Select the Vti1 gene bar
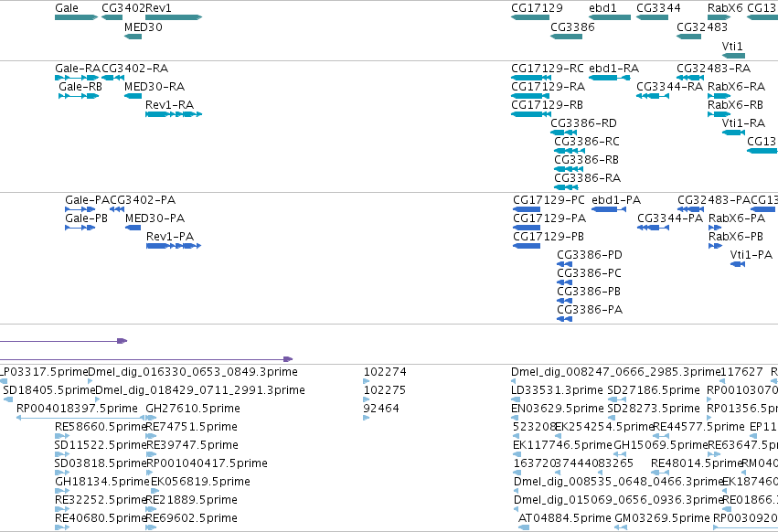Viewport: 778px width, 532px height. (733, 55)
